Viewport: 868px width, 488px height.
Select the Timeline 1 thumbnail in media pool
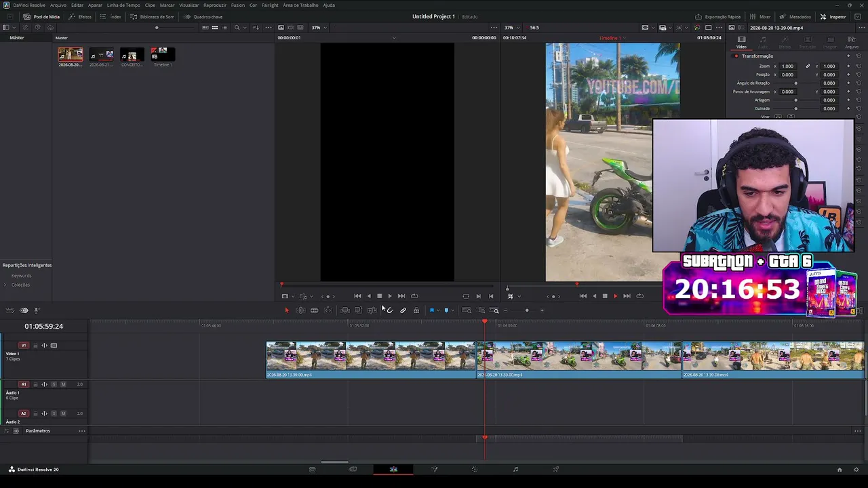[x=163, y=55]
